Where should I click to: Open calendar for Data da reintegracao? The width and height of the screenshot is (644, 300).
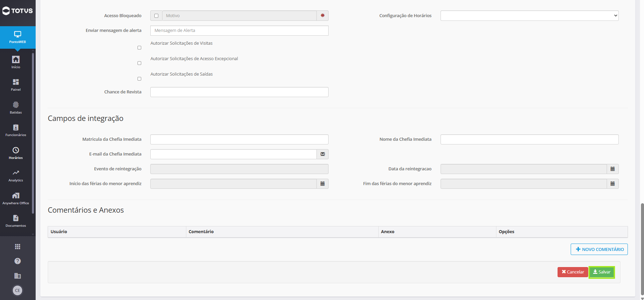[613, 169]
